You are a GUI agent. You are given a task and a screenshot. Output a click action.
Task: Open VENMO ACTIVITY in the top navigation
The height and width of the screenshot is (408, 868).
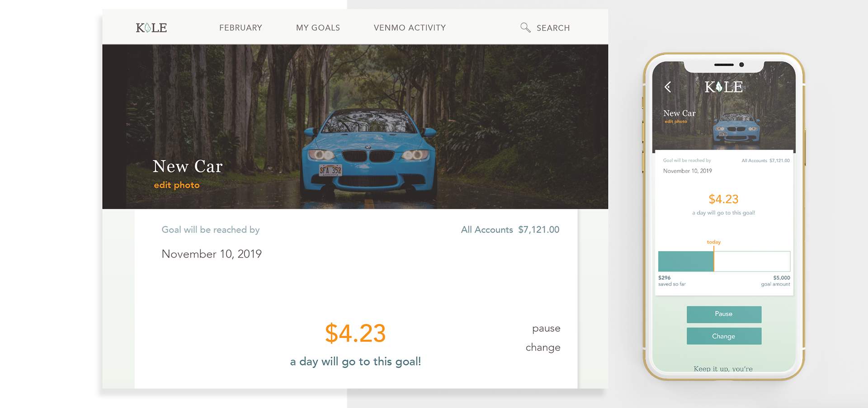coord(410,28)
